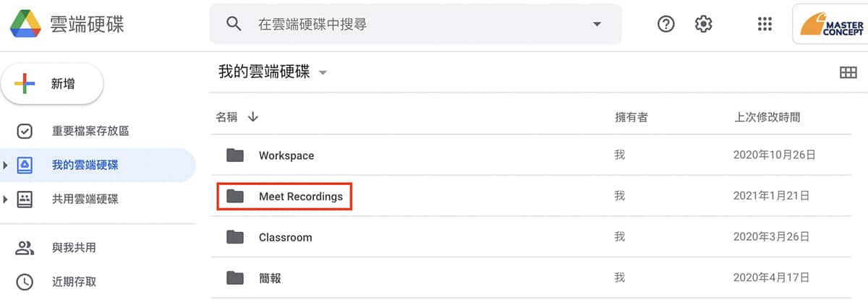Viewport: 868px width, 300px height.
Task: Open the help question mark icon
Action: (665, 24)
